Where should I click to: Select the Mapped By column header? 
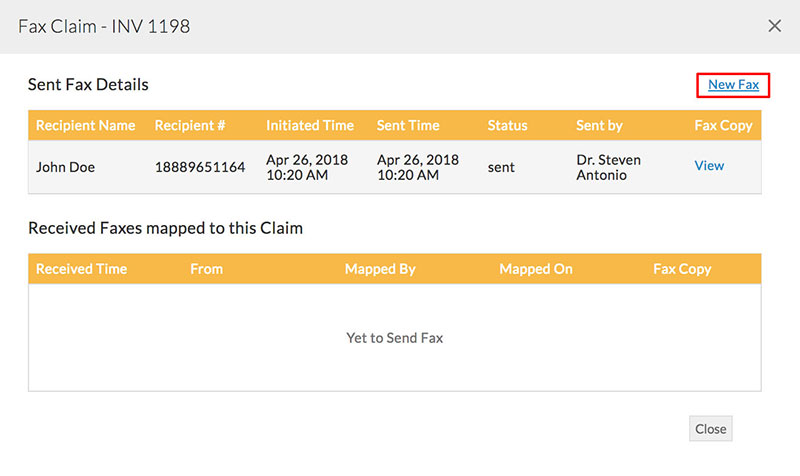point(380,269)
